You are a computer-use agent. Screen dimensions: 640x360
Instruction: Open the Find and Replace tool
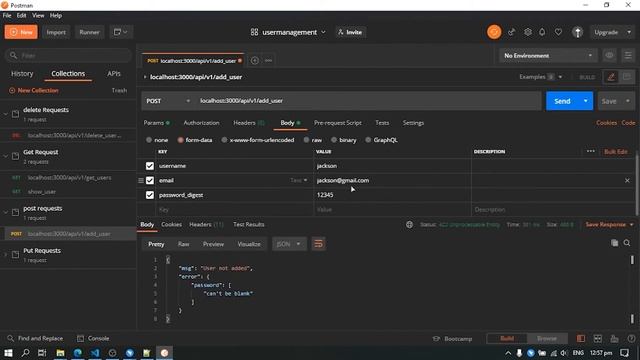pyautogui.click(x=36, y=338)
